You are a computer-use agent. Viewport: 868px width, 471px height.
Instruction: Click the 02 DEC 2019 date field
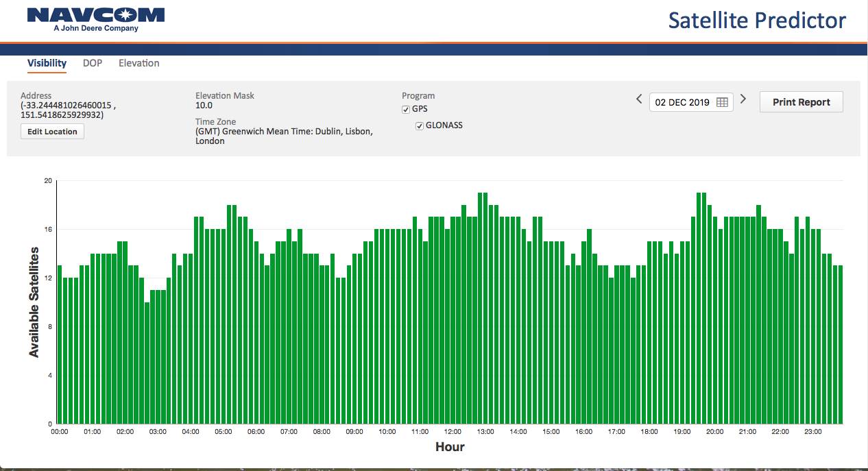pyautogui.click(x=682, y=102)
